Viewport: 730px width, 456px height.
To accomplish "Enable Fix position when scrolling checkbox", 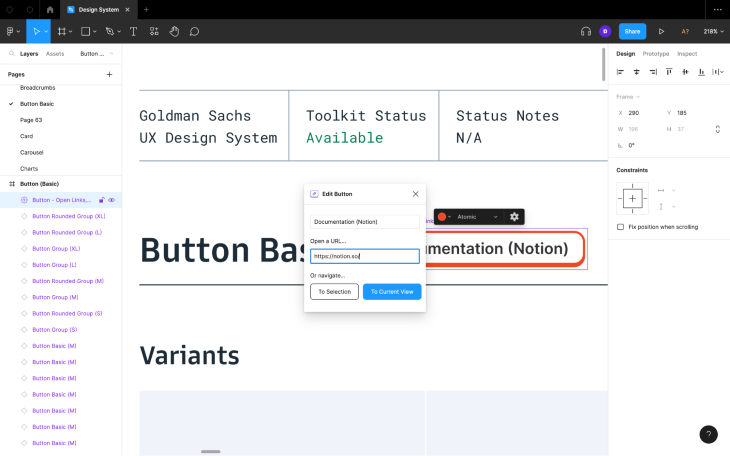I will point(620,227).
